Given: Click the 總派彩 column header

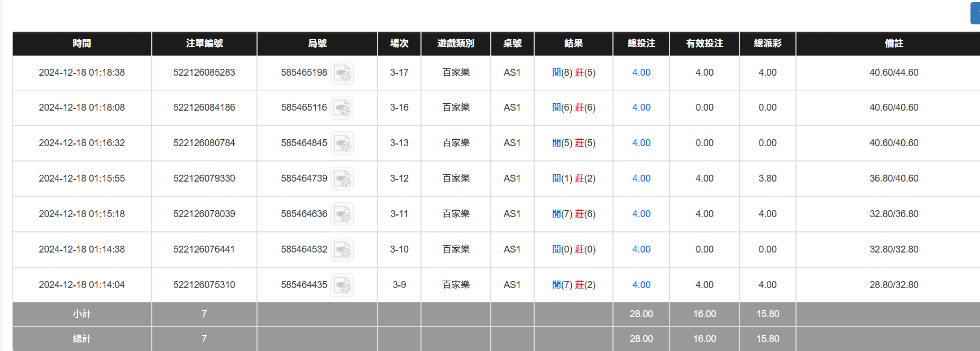Looking at the screenshot, I should 767,43.
